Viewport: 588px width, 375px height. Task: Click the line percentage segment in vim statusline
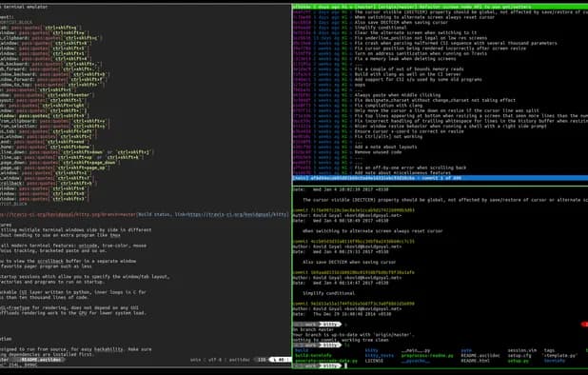click(x=262, y=360)
